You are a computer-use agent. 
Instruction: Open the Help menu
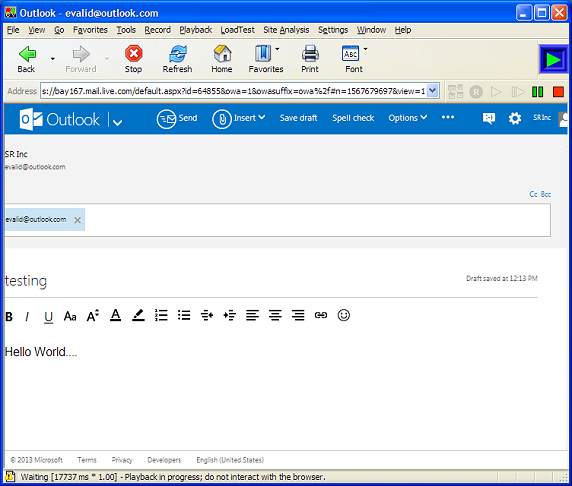(403, 30)
